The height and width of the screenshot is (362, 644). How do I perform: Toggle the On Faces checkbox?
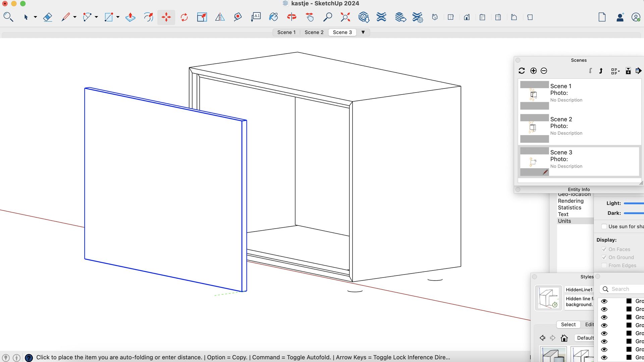click(x=604, y=249)
